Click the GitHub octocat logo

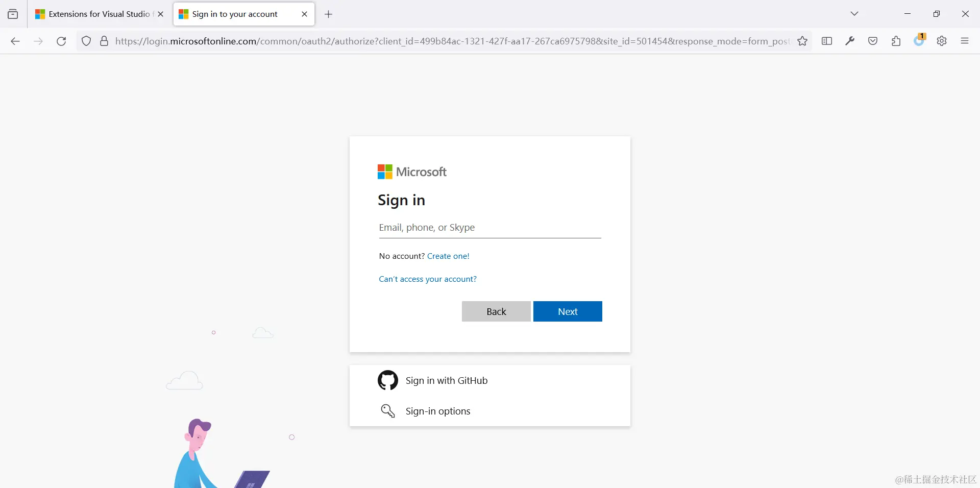[388, 380]
